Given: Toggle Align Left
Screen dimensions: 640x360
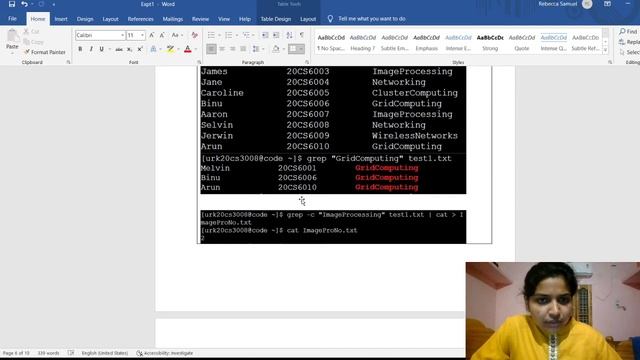Looking at the screenshot, I should pyautogui.click(x=211, y=49).
